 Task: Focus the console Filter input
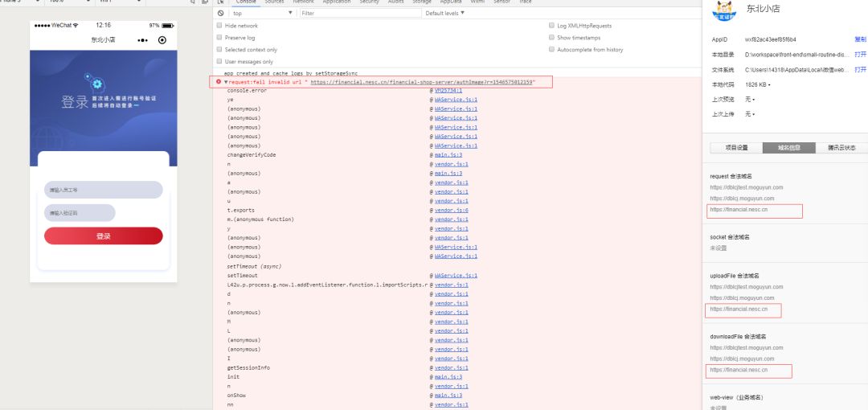coord(360,13)
